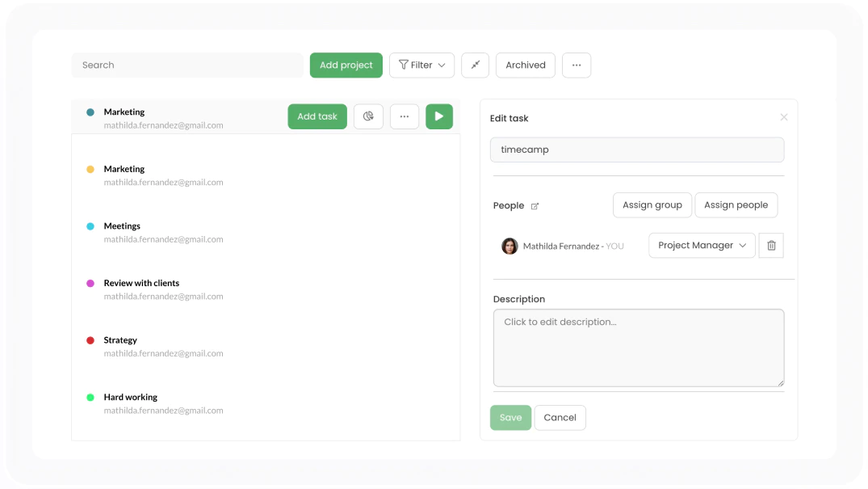Switch to the Archived view
The image size is (868, 489).
(525, 65)
